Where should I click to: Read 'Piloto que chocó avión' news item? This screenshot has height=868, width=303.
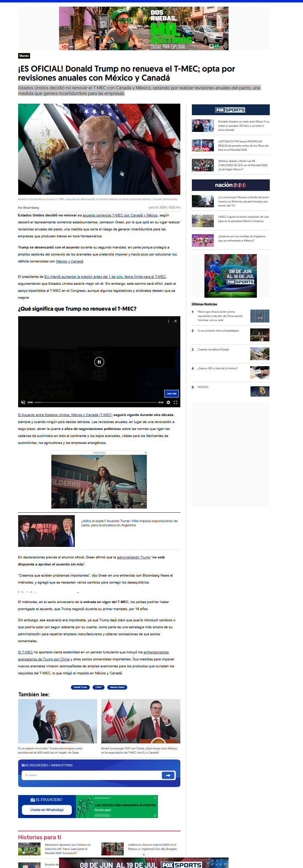click(x=220, y=316)
